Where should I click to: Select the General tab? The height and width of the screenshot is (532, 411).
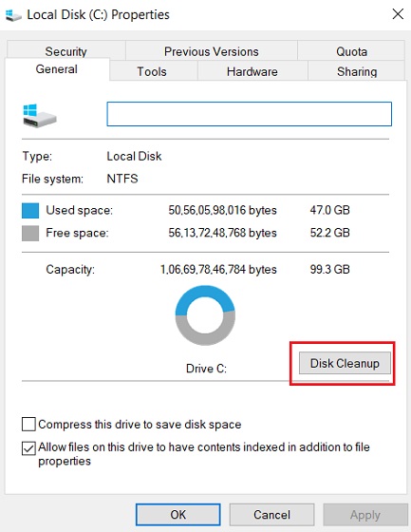tap(57, 69)
